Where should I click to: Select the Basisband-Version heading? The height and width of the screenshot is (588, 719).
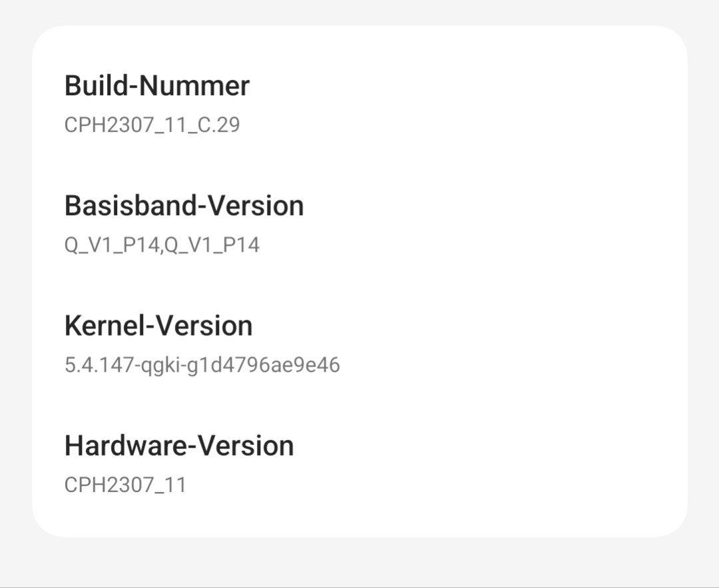(x=184, y=206)
